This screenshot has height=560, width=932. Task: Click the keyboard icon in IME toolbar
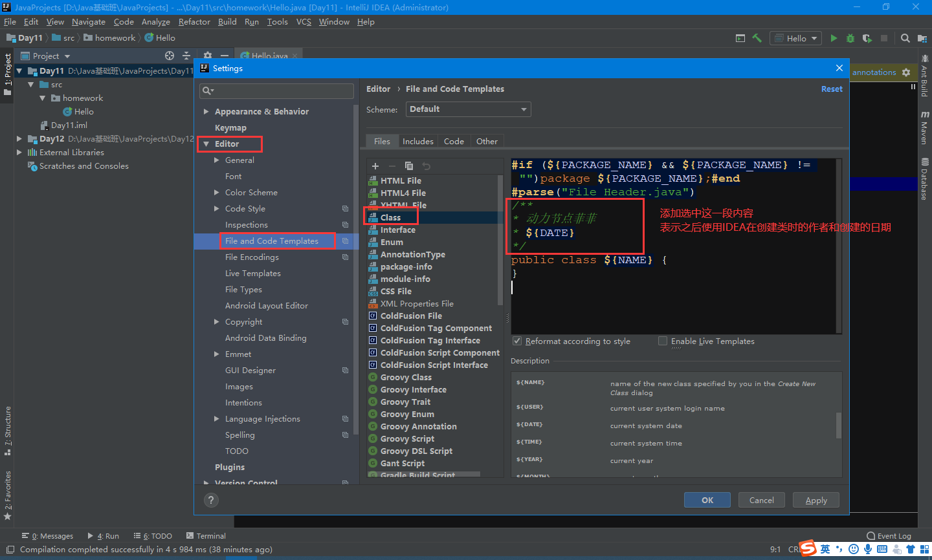882,549
